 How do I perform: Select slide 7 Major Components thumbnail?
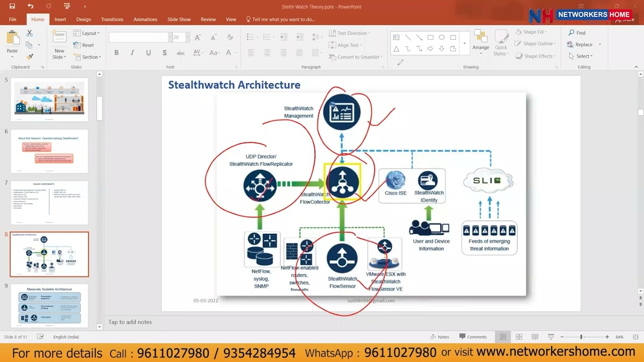click(x=49, y=203)
